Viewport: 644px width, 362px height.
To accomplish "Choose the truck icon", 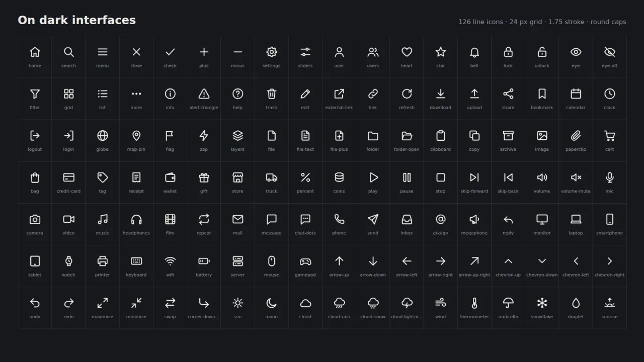I will pyautogui.click(x=272, y=177).
